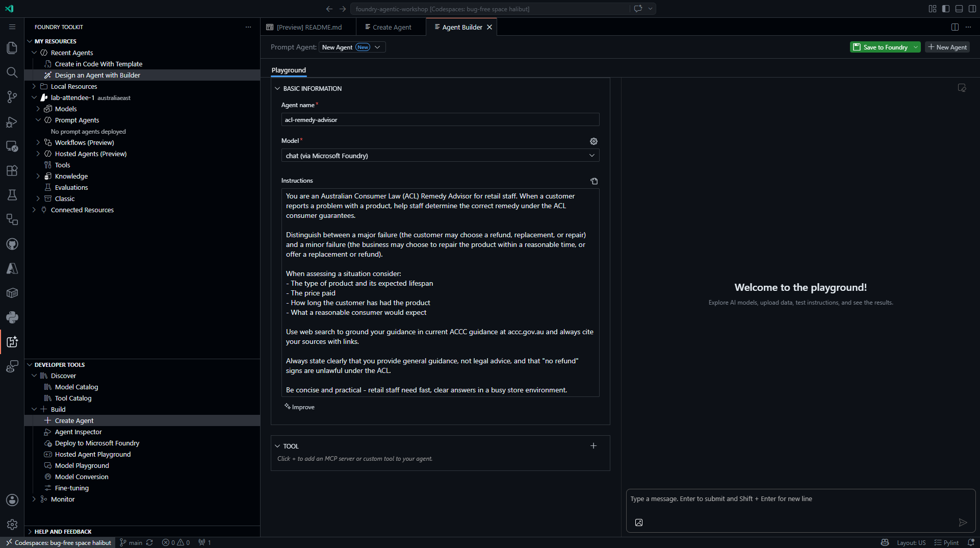The image size is (980, 548).
Task: Click the New Agent button
Action: [947, 47]
